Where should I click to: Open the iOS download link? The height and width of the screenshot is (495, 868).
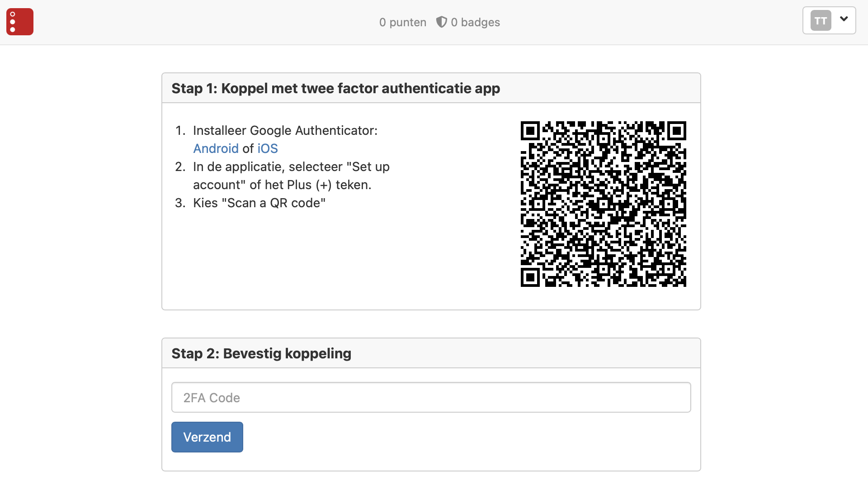268,148
